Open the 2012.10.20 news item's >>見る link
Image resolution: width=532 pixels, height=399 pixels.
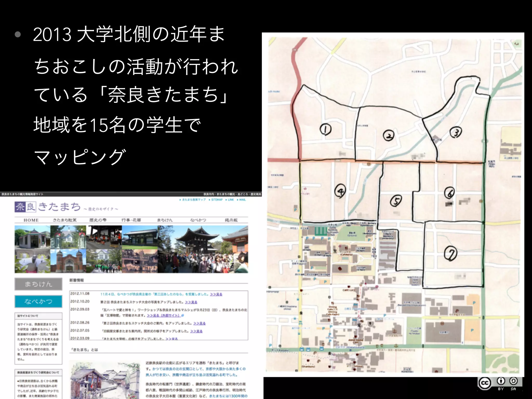191,302
